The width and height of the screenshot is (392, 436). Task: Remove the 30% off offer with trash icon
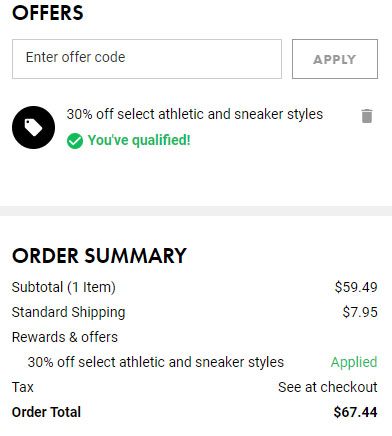coord(367,116)
